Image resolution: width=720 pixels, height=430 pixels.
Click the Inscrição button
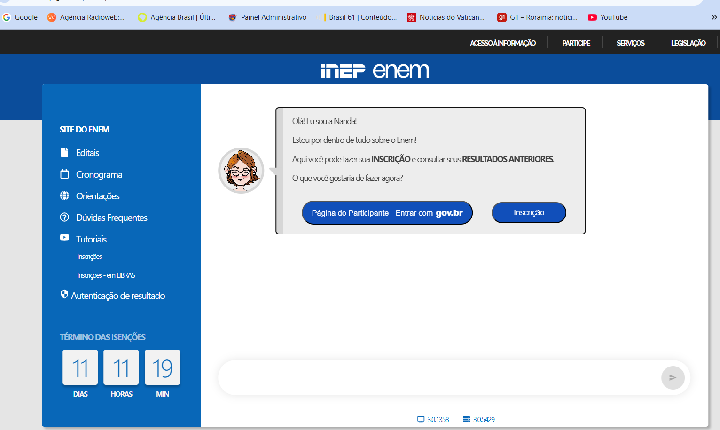529,212
